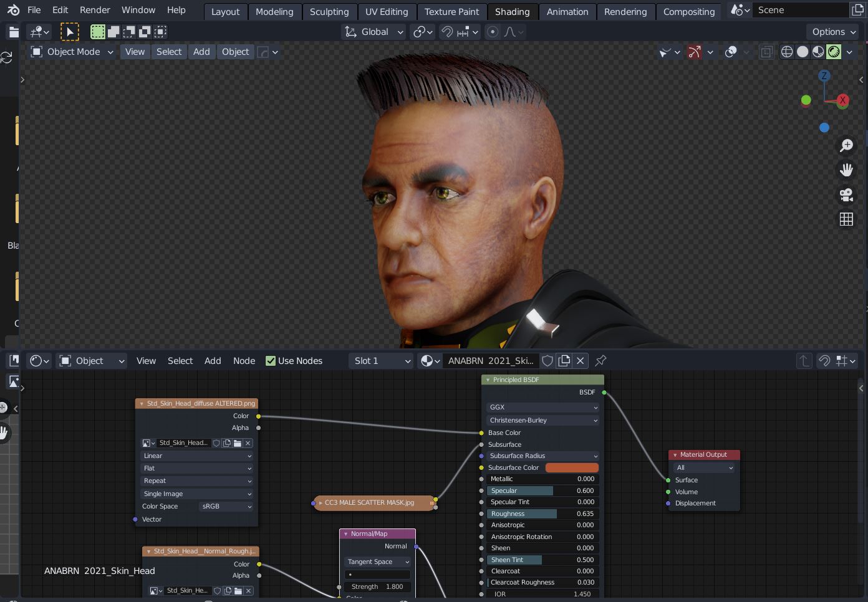Switch to UV Editing workspace tab
The width and height of the screenshot is (868, 602).
pyautogui.click(x=387, y=12)
